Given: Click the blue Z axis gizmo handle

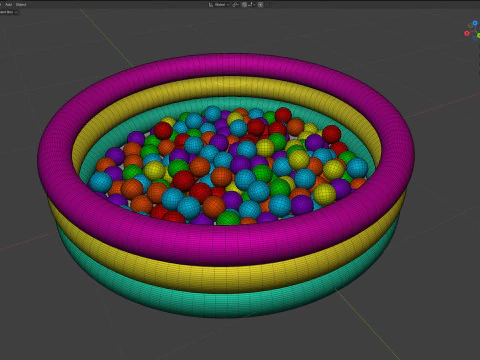Looking at the screenshot, I should (x=475, y=23).
